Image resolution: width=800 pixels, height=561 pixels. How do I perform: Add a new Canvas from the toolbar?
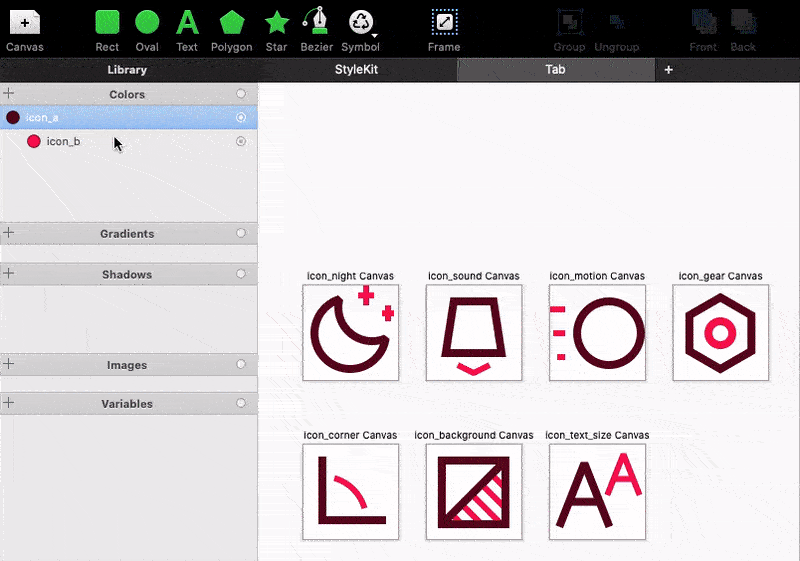(24, 24)
